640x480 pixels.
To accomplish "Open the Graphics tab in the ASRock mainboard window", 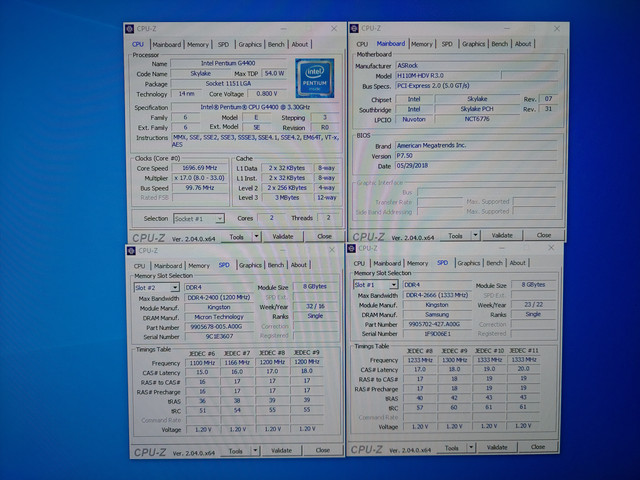I will pyautogui.click(x=471, y=44).
